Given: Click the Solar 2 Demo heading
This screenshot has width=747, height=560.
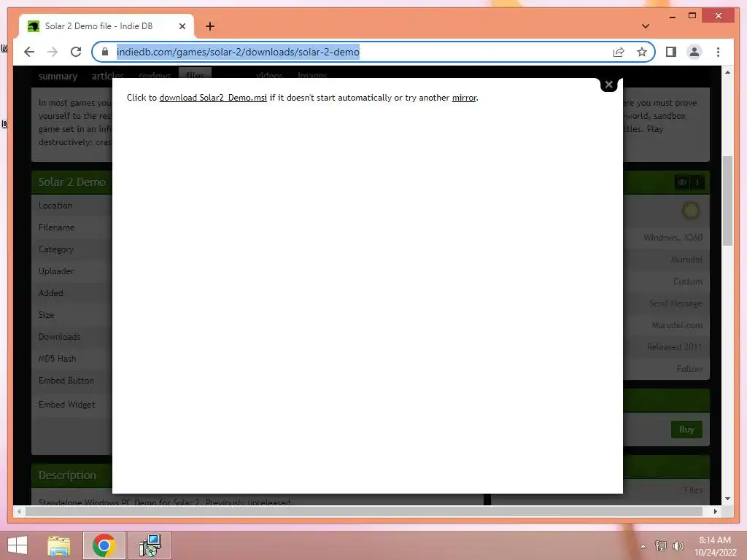Looking at the screenshot, I should coord(72,182).
